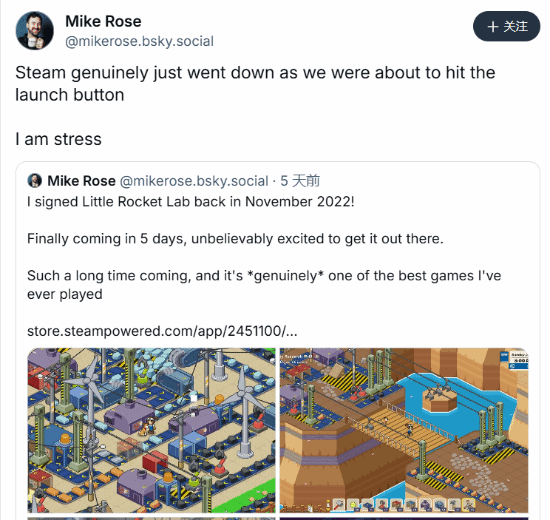Click the in-game toolbar in right screenshot

tap(403, 504)
